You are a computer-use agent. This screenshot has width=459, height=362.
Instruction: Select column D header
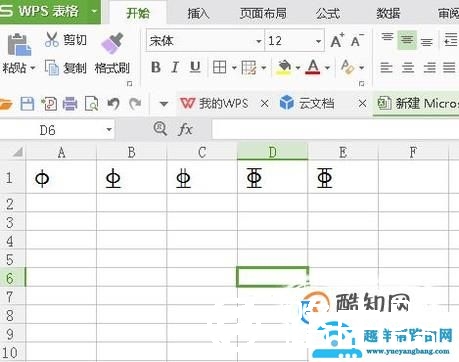pos(272,152)
